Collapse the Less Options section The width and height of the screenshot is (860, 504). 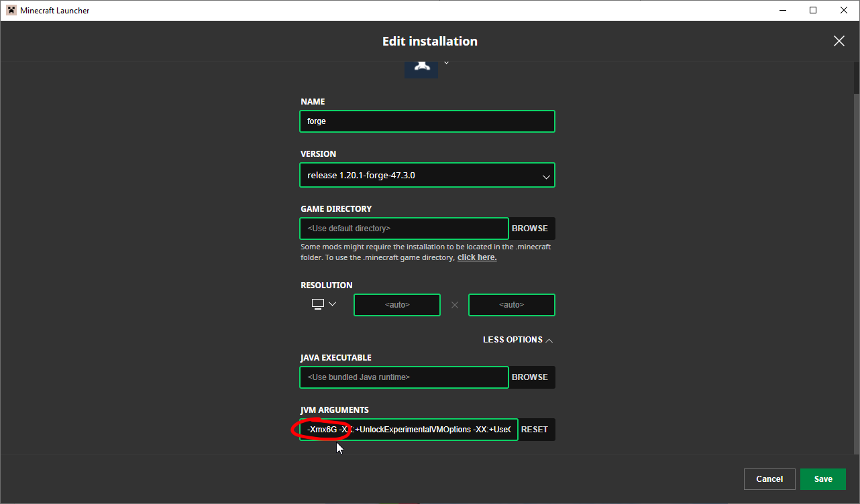517,340
